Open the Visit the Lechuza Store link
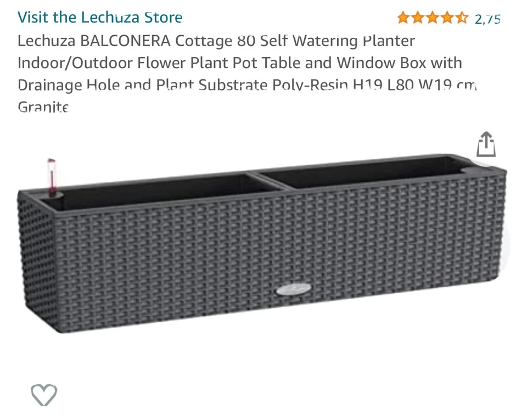Image resolution: width=527 pixels, height=420 pixels. [x=100, y=17]
